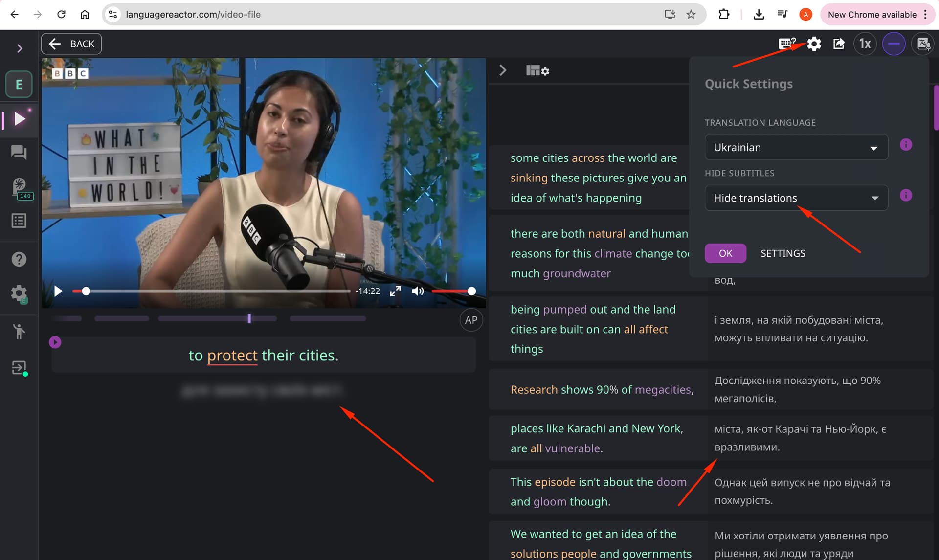
Task: Open the help question mark in sidebar
Action: 19,259
